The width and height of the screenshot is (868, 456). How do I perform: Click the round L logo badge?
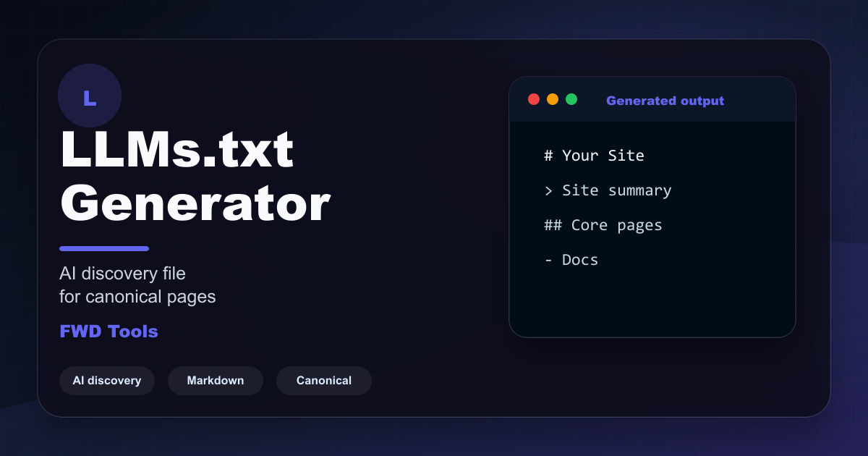90,96
